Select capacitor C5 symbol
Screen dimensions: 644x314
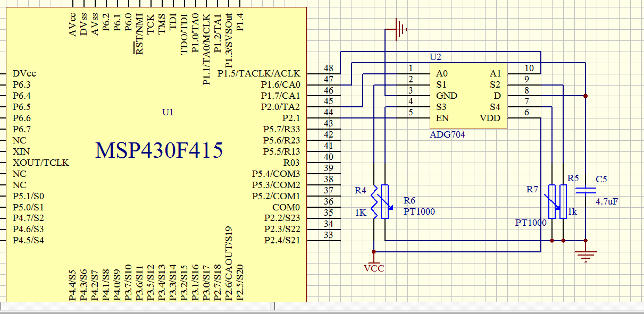coord(586,190)
